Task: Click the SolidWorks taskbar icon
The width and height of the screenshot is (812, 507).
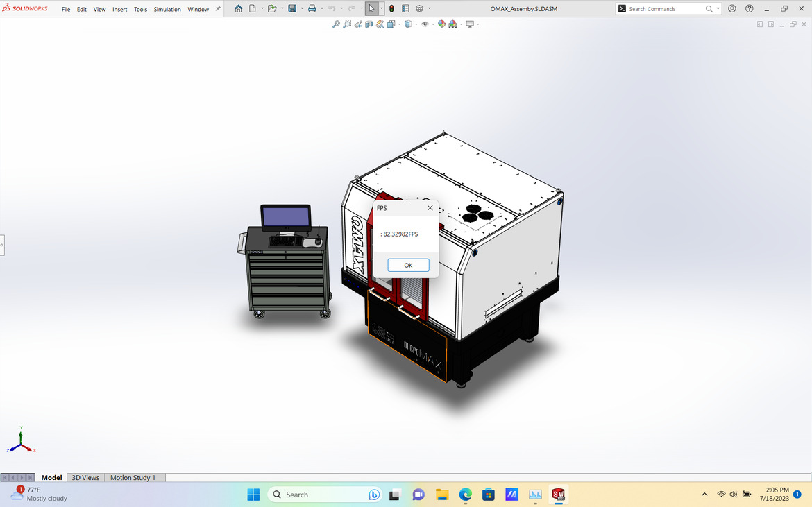Action: tap(558, 495)
